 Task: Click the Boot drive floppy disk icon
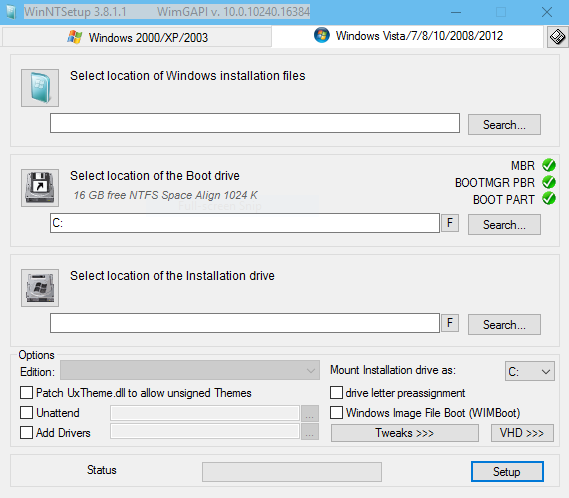tap(40, 188)
